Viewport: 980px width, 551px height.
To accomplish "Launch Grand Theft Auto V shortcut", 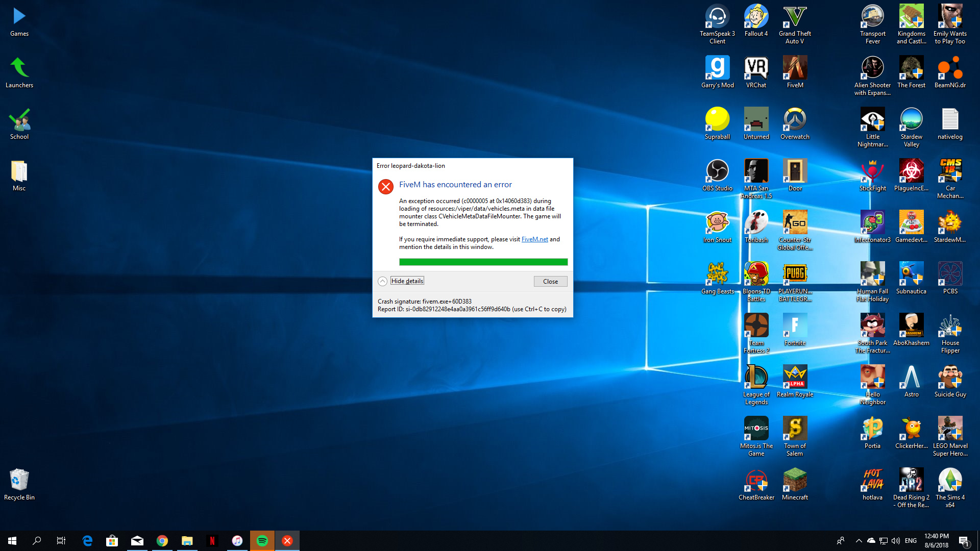I will point(795,24).
